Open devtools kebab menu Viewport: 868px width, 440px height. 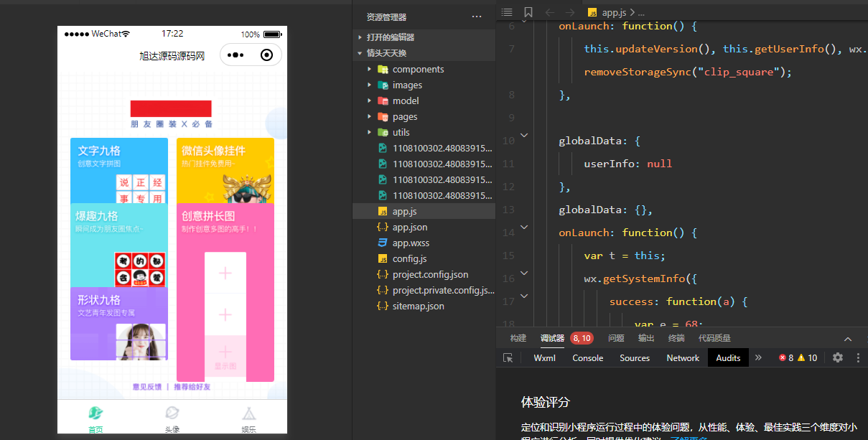tap(857, 357)
